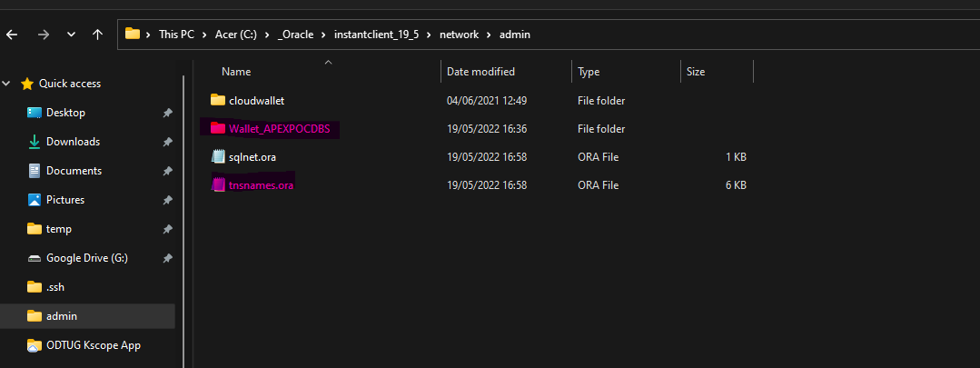The height and width of the screenshot is (368, 980).
Task: Click the pin icon beside Pictures
Action: pos(167,200)
